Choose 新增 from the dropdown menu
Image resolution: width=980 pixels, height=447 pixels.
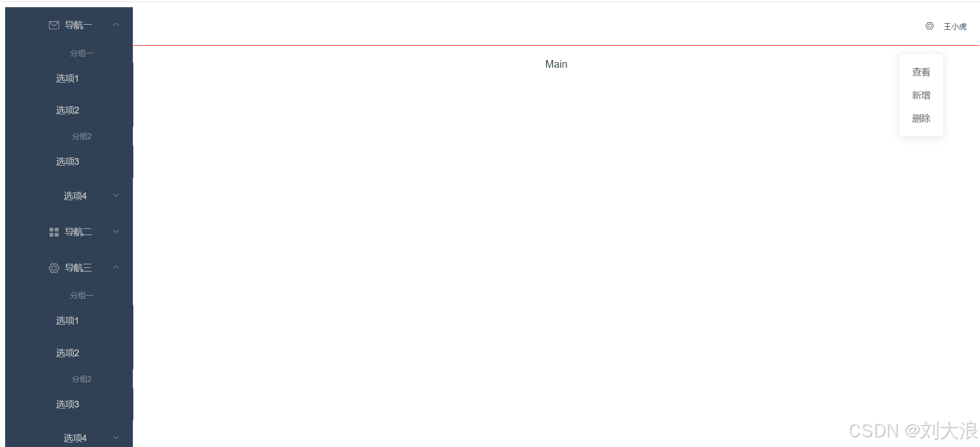point(921,95)
